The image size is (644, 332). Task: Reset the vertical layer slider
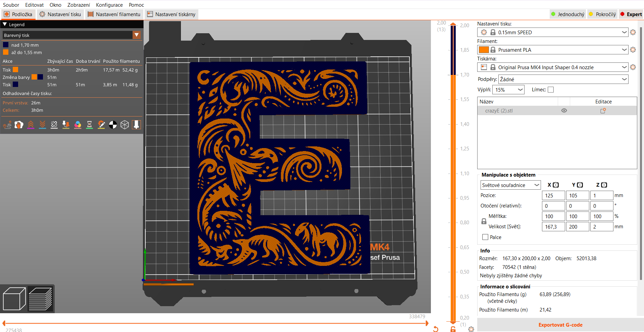[436, 329]
